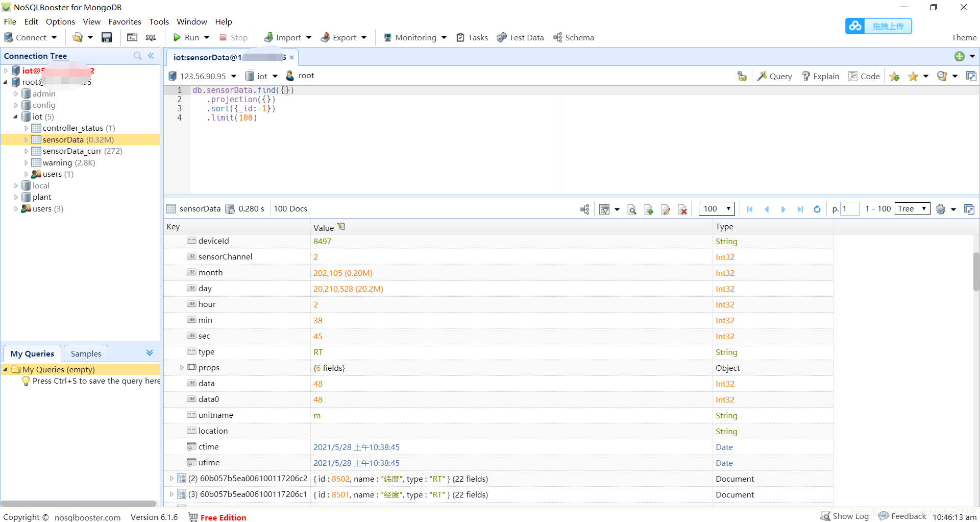Click the Explain query icon
This screenshot has width=980, height=522.
click(x=820, y=76)
